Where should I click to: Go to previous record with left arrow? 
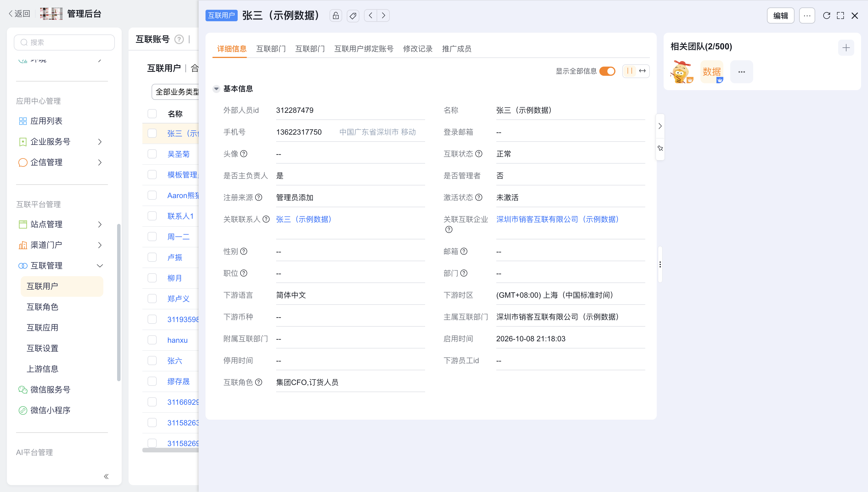click(371, 16)
